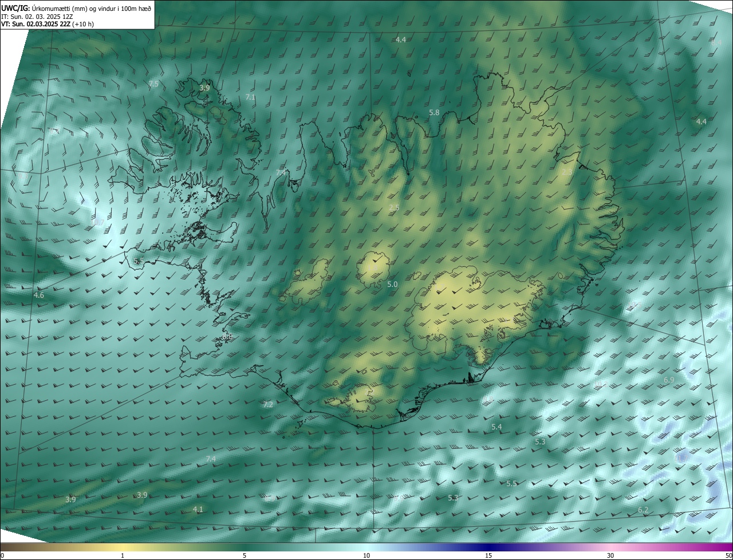Click the 5.0 value label near the glacier
Viewport: 733px width, 560px height.
click(x=392, y=284)
